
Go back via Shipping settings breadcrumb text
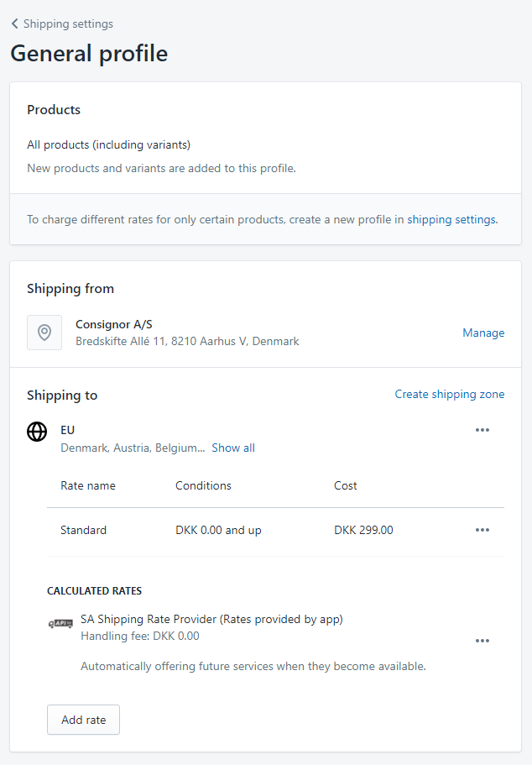point(68,24)
